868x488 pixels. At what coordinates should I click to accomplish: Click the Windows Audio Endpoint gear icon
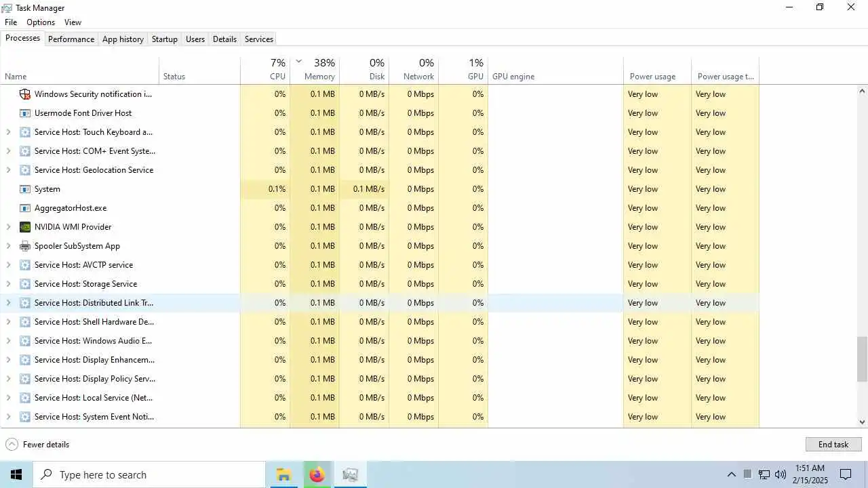pos(25,341)
